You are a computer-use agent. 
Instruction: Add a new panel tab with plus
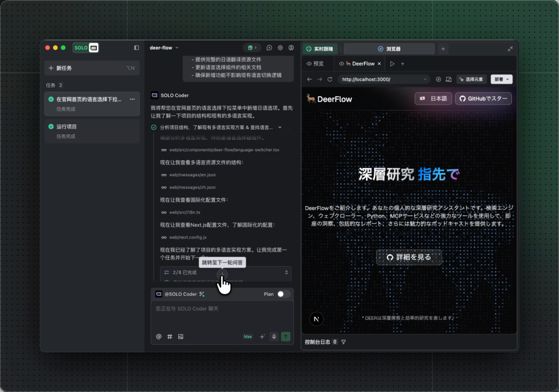[443, 49]
